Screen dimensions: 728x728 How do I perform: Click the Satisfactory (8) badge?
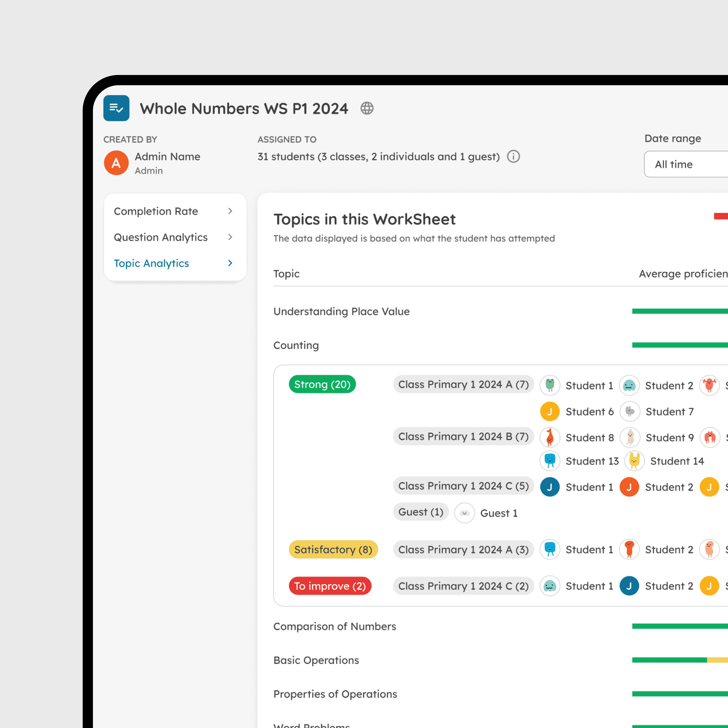(x=333, y=549)
